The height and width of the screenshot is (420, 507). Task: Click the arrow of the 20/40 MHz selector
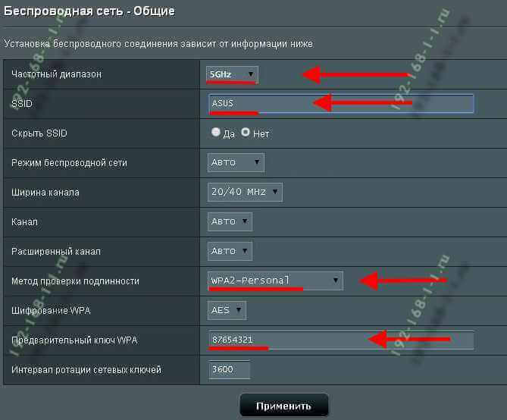click(275, 192)
